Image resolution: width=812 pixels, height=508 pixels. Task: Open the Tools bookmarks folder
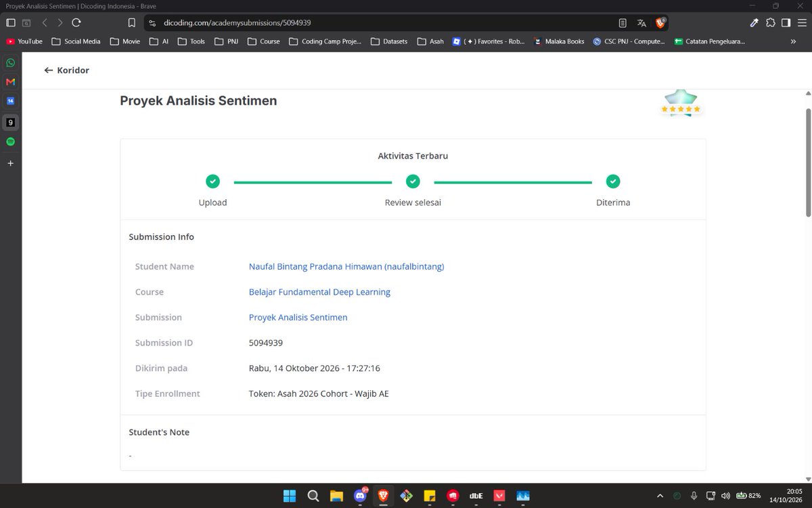[191, 41]
